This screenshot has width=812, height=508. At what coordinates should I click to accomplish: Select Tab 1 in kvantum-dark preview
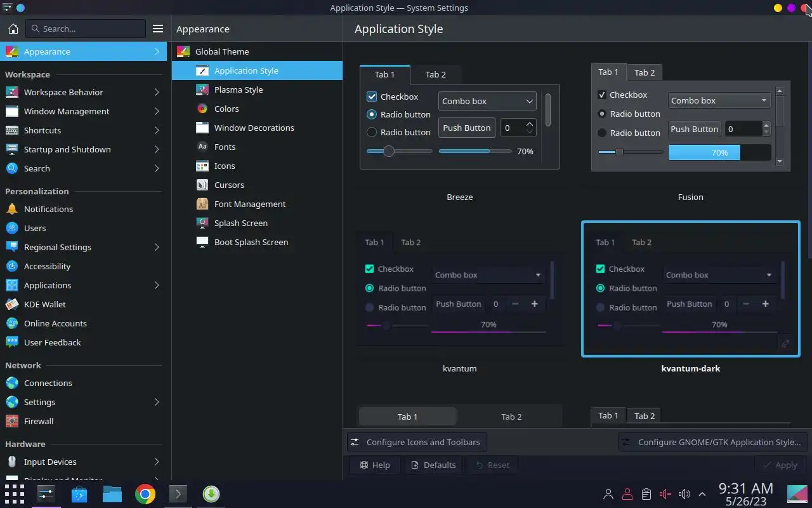(605, 242)
